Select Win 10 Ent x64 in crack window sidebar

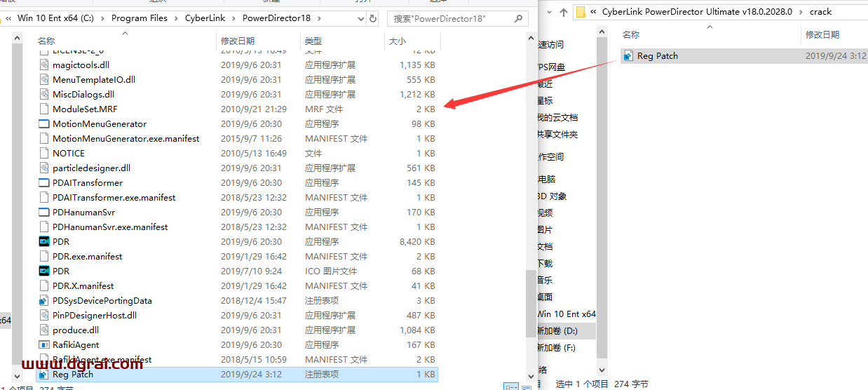[x=567, y=314]
